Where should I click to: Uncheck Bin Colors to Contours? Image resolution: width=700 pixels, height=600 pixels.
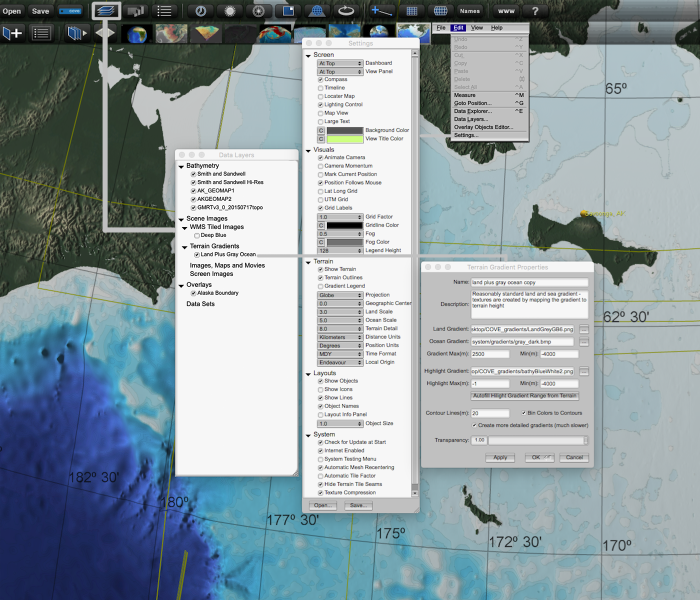point(523,413)
